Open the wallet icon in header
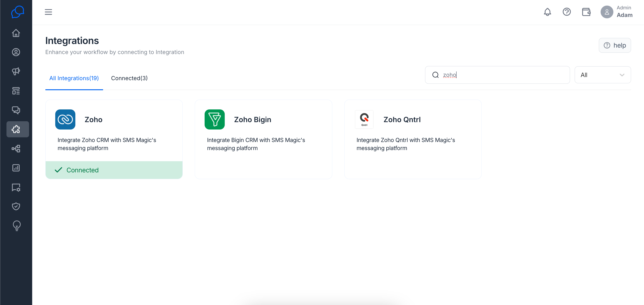644x305 pixels. pos(586,12)
